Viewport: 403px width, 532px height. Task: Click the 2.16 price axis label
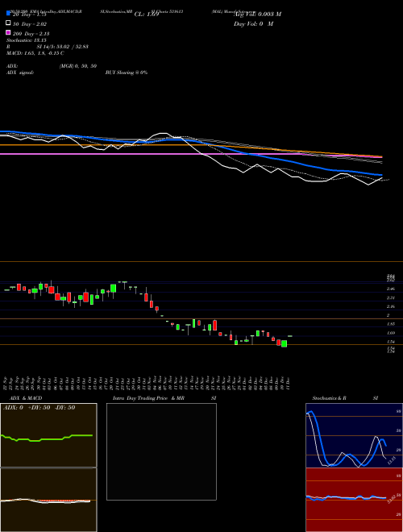click(391, 307)
